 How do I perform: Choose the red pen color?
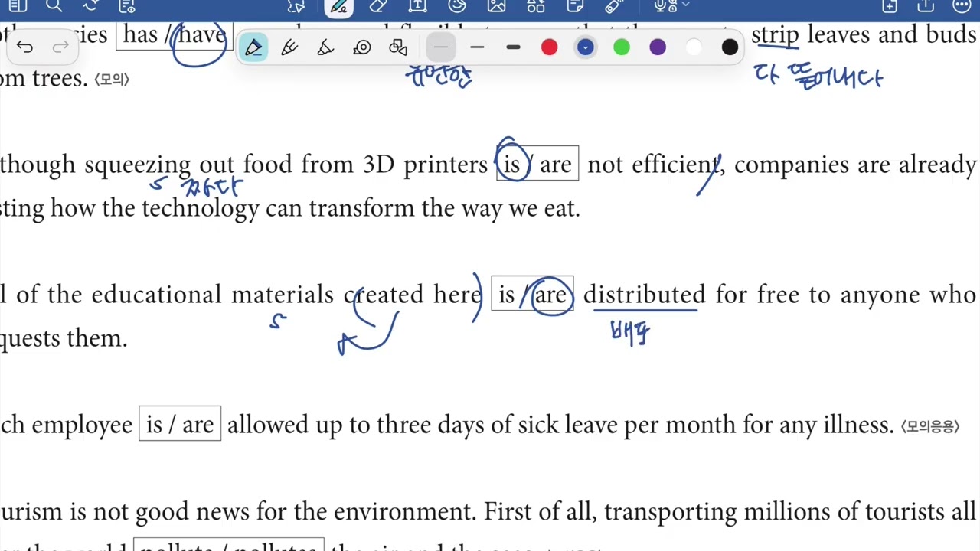tap(549, 47)
